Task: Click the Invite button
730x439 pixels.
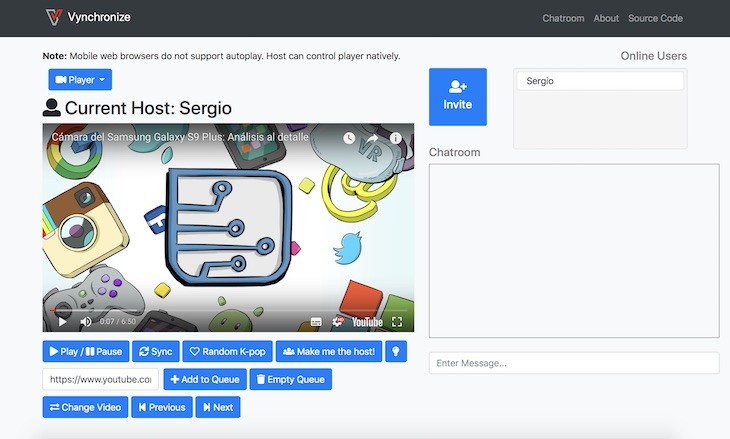Action: click(x=458, y=97)
